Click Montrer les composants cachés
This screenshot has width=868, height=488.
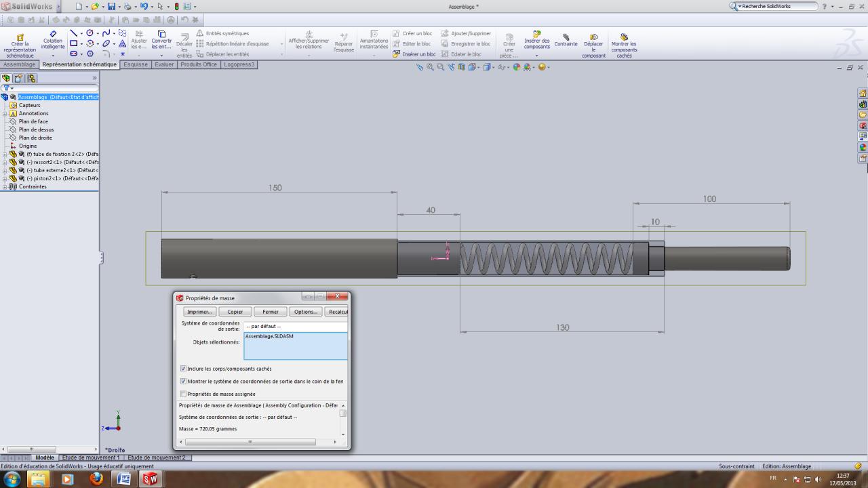coord(624,45)
